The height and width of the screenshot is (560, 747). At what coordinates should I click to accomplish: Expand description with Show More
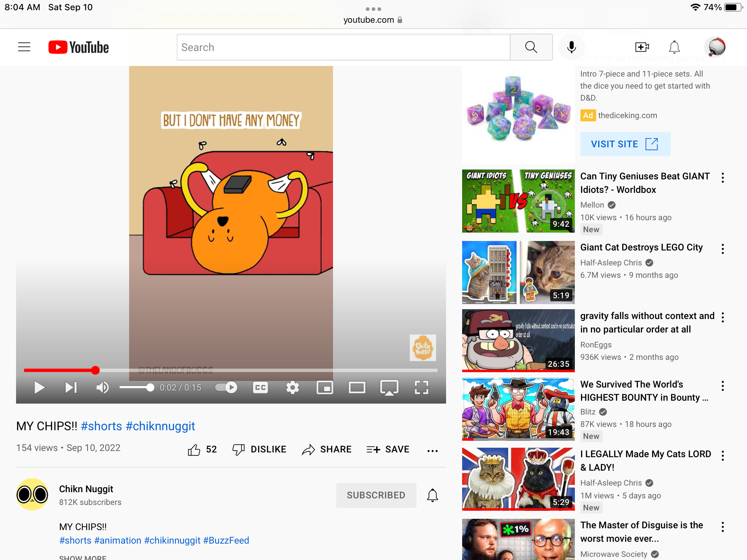pyautogui.click(x=83, y=557)
